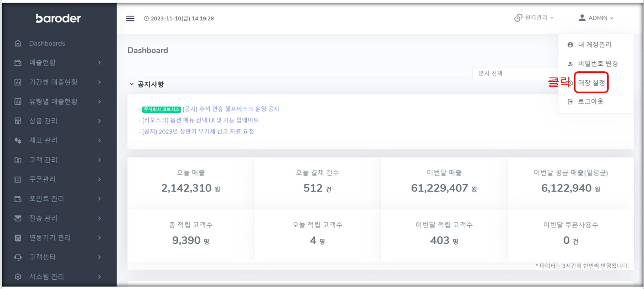
Task: Open the 원격관리 dropdown
Action: pos(534,18)
